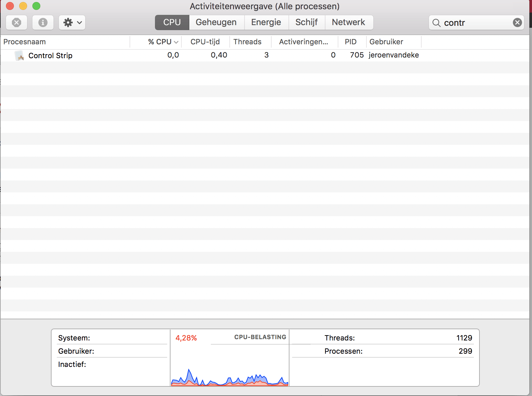
Task: Focus the search field containing 'contr'
Action: pos(476,22)
